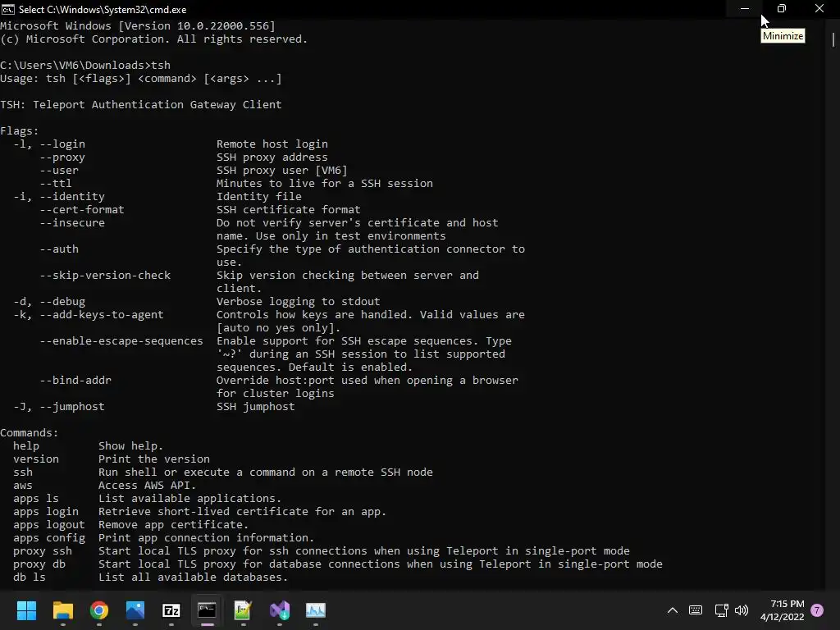Click the '--auth' flag

click(59, 249)
